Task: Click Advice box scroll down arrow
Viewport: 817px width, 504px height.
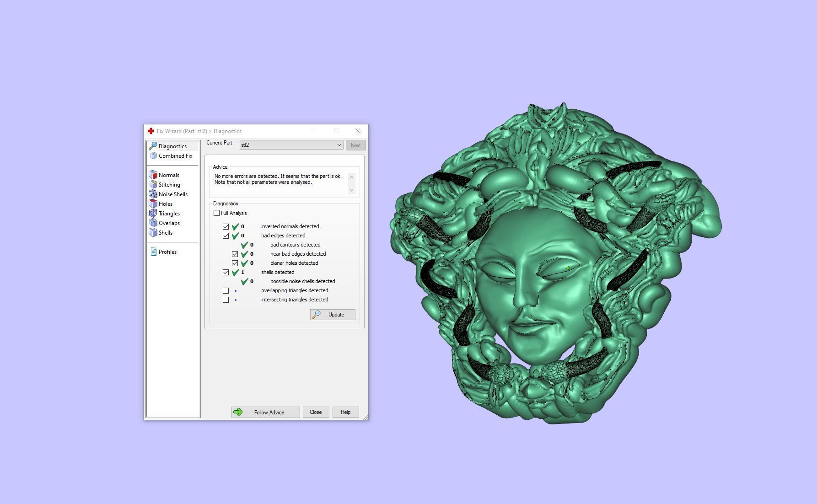Action: (351, 190)
